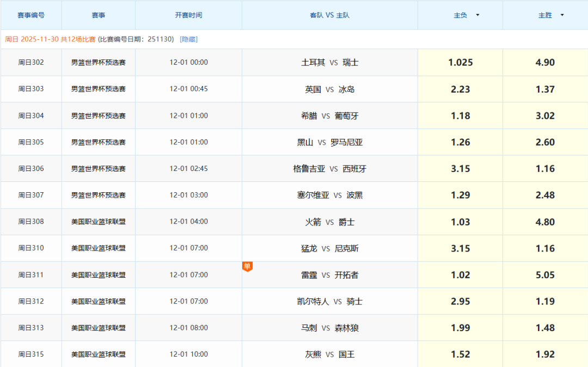Click the matchup text 黑山 VS 罗马尼亚
The width and height of the screenshot is (588, 367).
(329, 143)
